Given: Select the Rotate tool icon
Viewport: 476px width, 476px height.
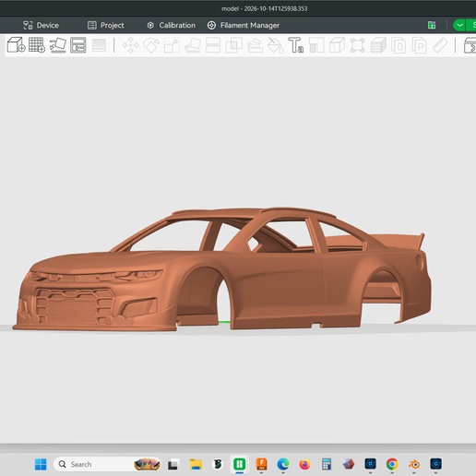Looking at the screenshot, I should 151,45.
